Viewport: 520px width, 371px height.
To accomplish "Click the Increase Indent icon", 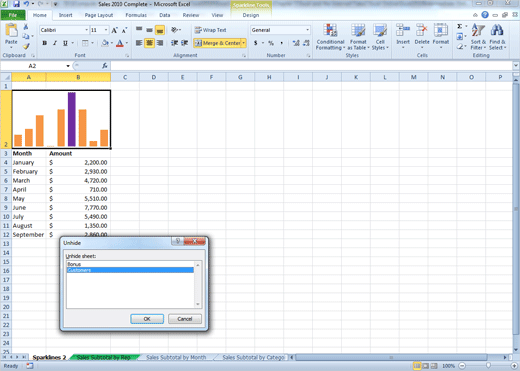I will [185, 43].
